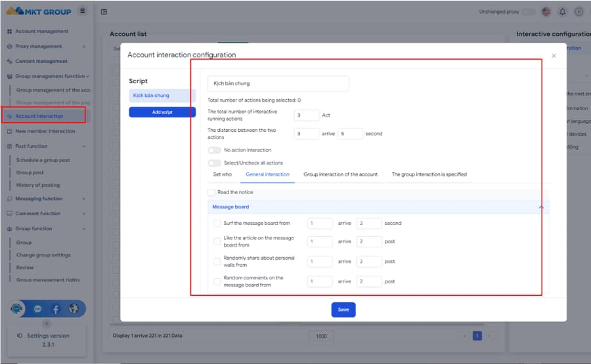
Task: Open the support headset icon at bottom left
Action: 16,309
